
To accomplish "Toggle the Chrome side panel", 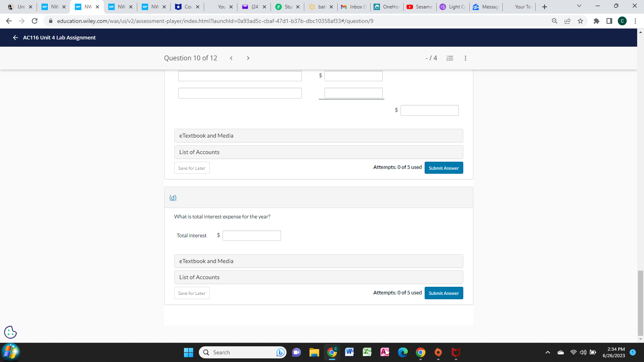I will pos(609,21).
